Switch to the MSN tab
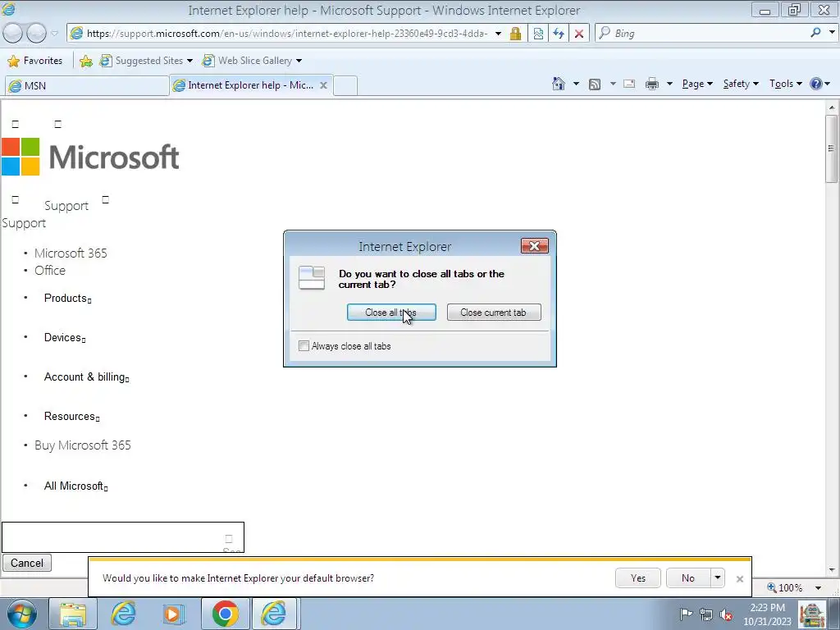840x630 pixels. (x=87, y=85)
